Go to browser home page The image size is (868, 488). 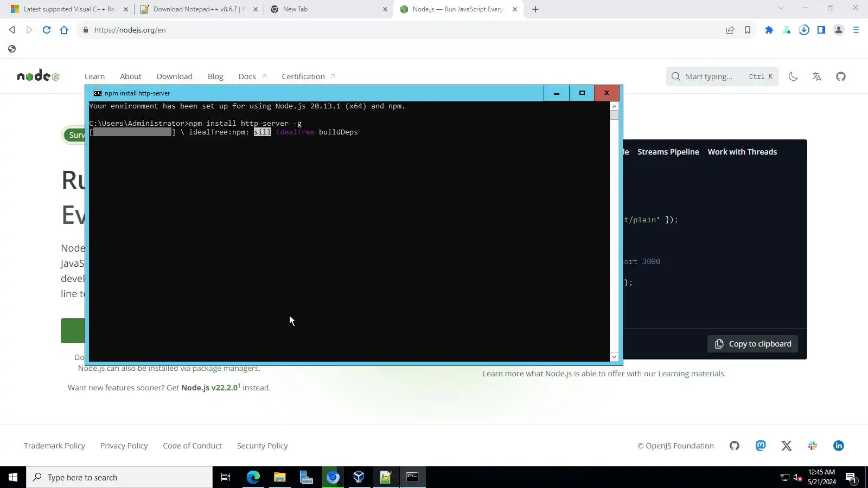click(x=64, y=30)
